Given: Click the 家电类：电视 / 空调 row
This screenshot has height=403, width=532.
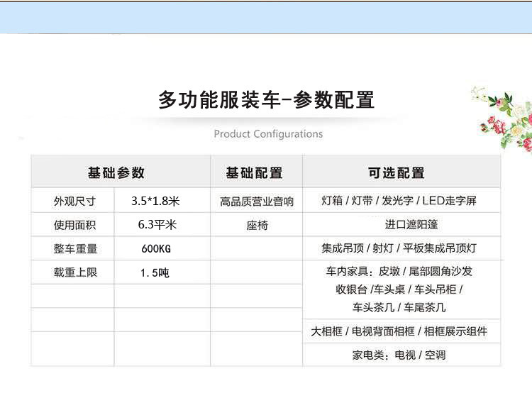Looking at the screenshot, I should [x=401, y=355].
